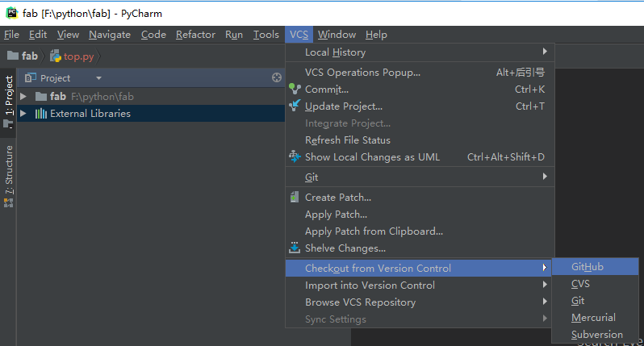Viewport: 644px width, 346px height.
Task: Select Git in checkout submenu
Action: click(x=595, y=301)
